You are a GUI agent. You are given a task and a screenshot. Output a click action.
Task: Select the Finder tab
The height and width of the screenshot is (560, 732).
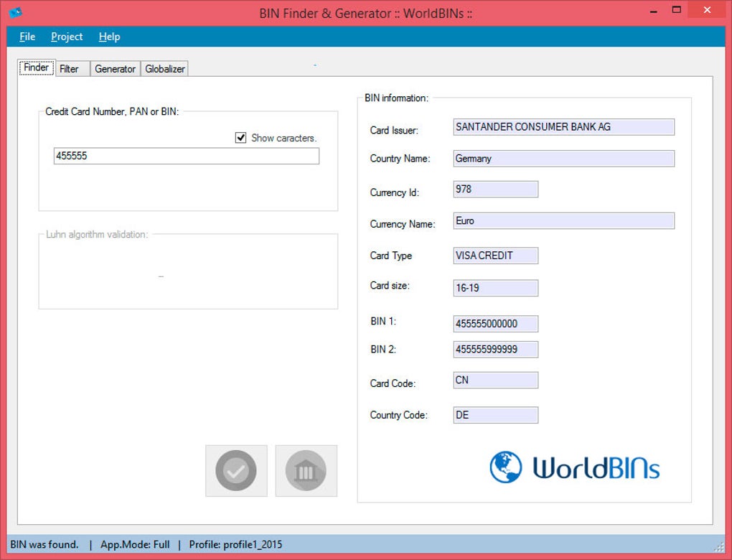point(36,68)
